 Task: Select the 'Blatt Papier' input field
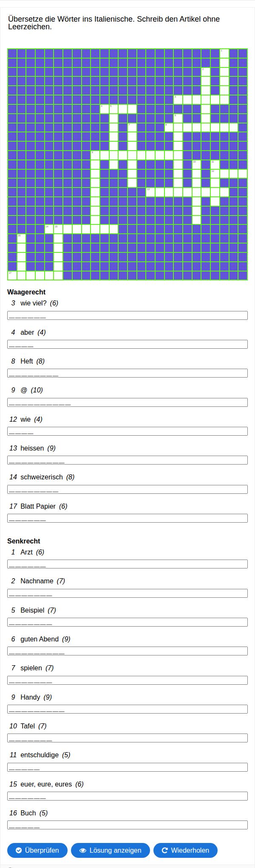[127, 518]
